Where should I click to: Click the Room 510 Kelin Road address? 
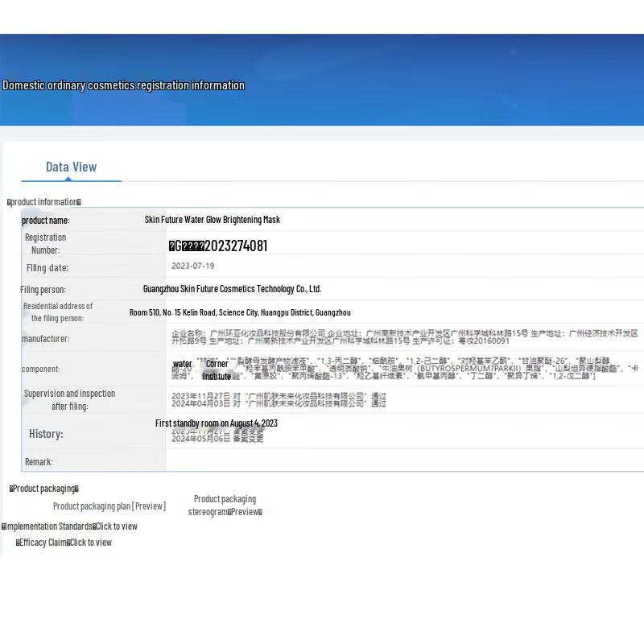(x=240, y=312)
